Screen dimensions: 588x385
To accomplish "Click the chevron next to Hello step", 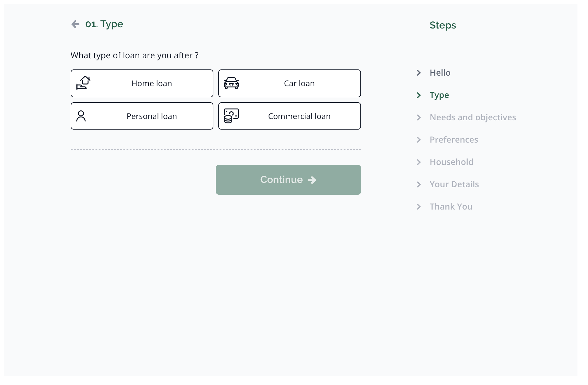I will (x=419, y=73).
